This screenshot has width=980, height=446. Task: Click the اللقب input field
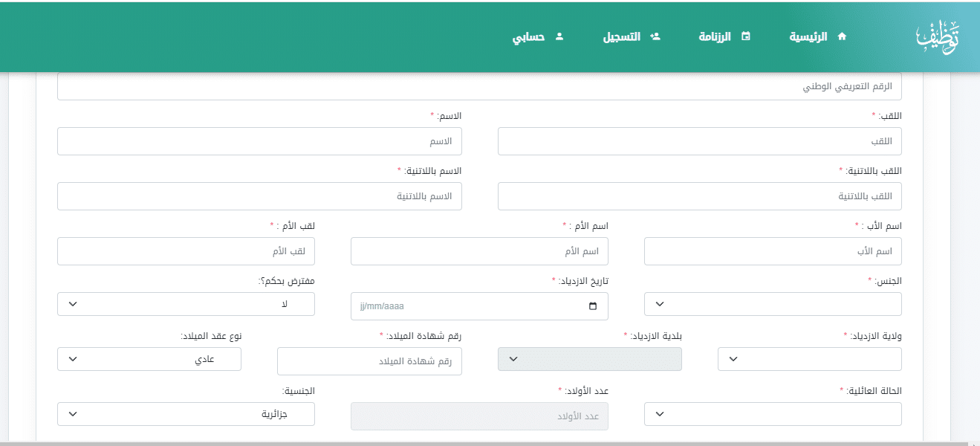(700, 141)
